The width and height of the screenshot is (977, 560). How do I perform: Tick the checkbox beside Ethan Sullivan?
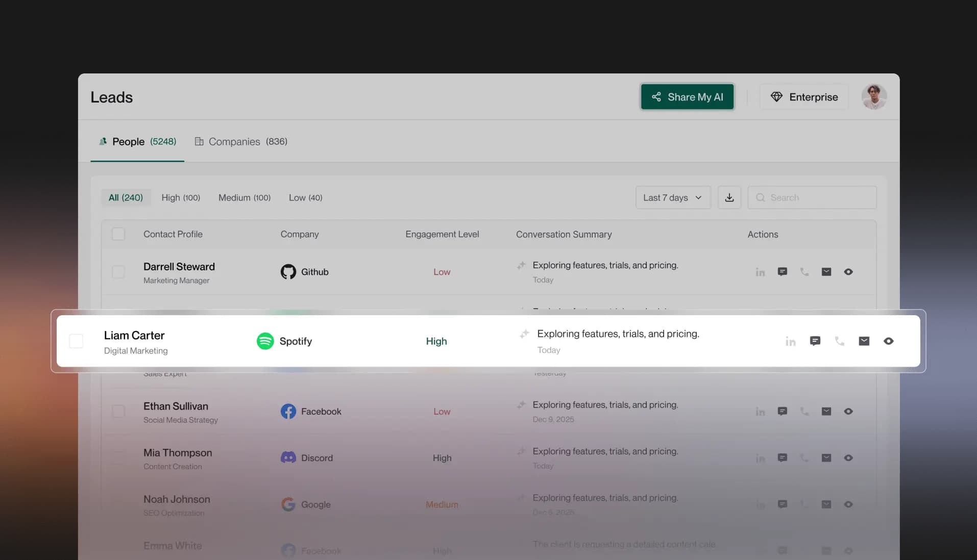118,411
